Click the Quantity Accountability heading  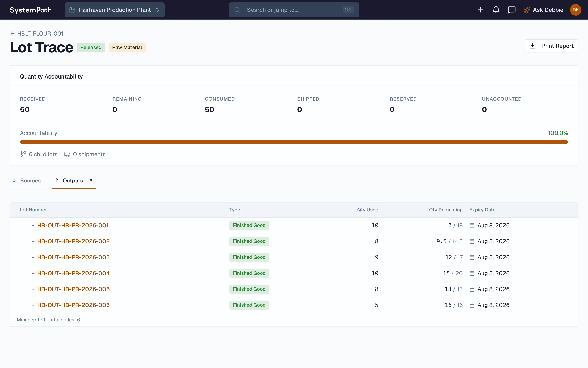(51, 77)
